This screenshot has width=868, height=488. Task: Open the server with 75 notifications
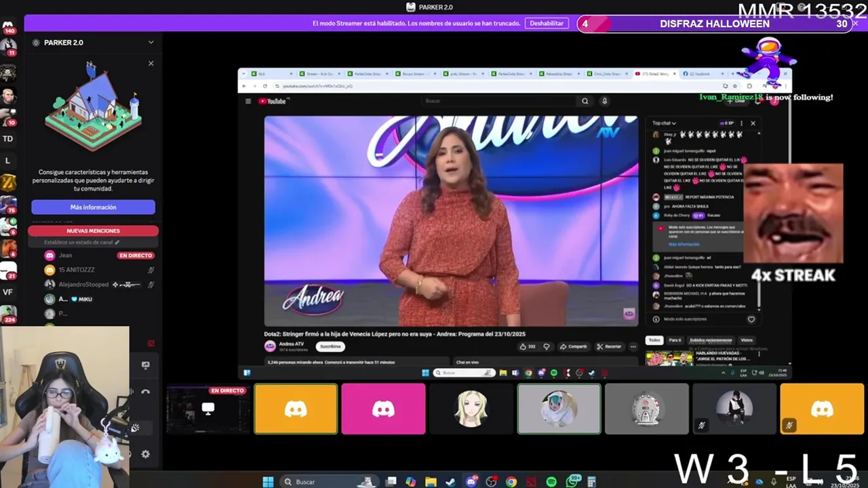(x=8, y=204)
